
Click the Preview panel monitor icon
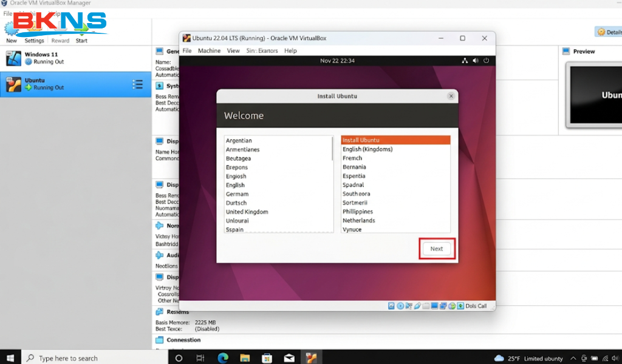point(566,51)
